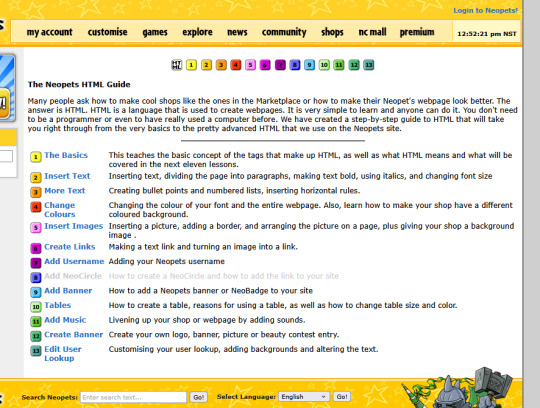
Task: Click Go! button next to language dropdown
Action: 342,397
